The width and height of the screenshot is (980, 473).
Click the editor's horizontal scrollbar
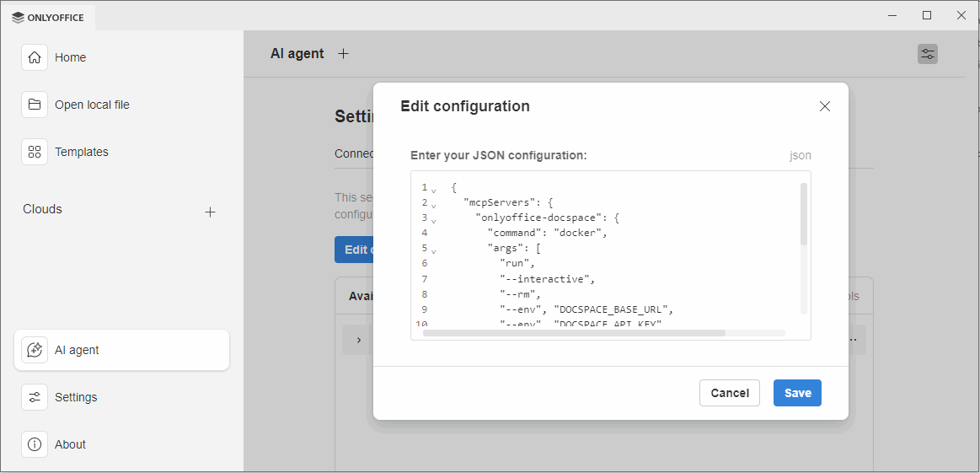pos(574,333)
